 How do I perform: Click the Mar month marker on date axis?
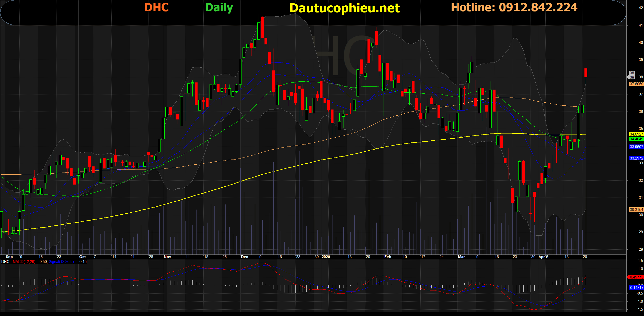tap(461, 257)
